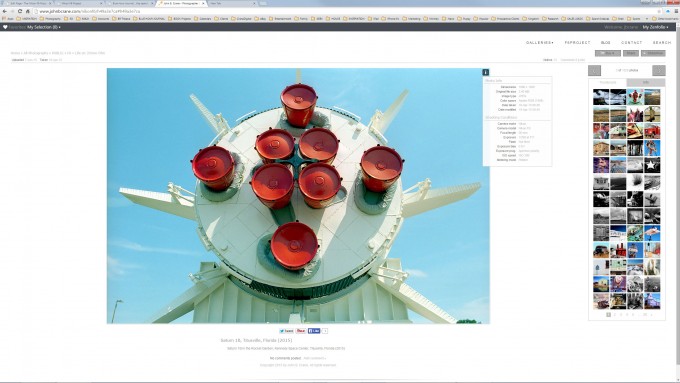Click the browser reload icon
The image size is (680, 383).
point(20,11)
